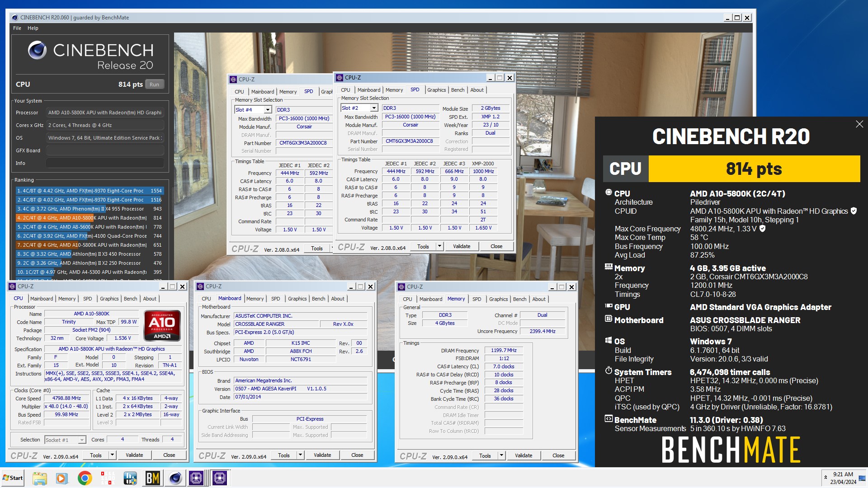Open About tab in CPU-Z Memory window

(539, 299)
